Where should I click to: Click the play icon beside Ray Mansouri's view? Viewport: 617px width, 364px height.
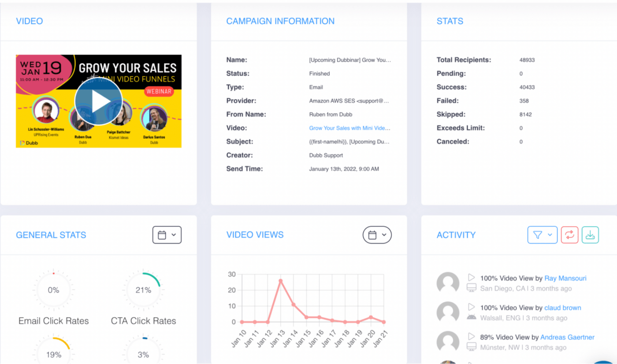[x=471, y=278]
